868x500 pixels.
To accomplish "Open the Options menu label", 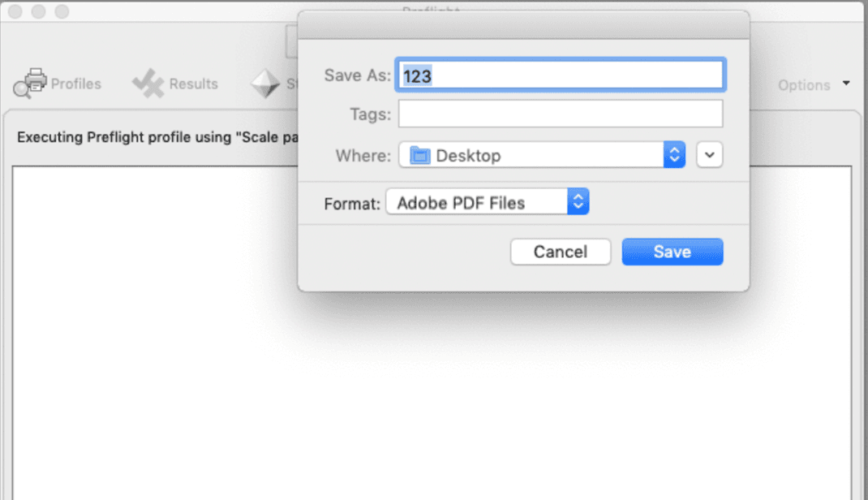I will [804, 85].
